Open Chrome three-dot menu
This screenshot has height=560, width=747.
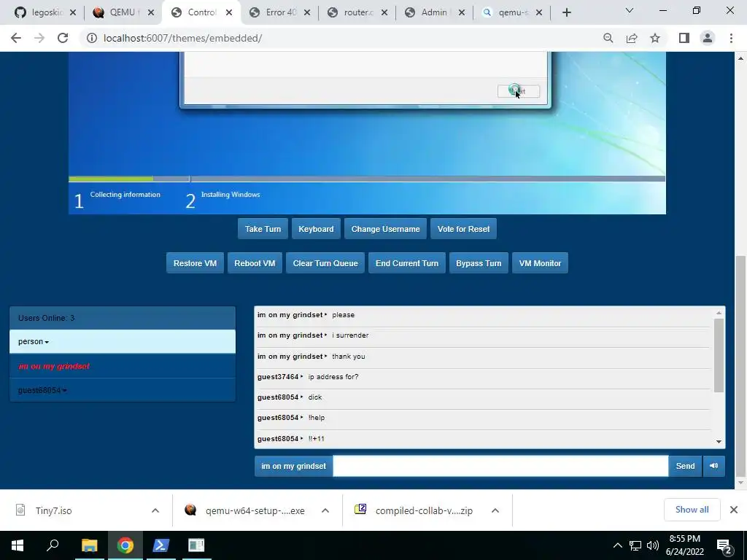point(731,38)
